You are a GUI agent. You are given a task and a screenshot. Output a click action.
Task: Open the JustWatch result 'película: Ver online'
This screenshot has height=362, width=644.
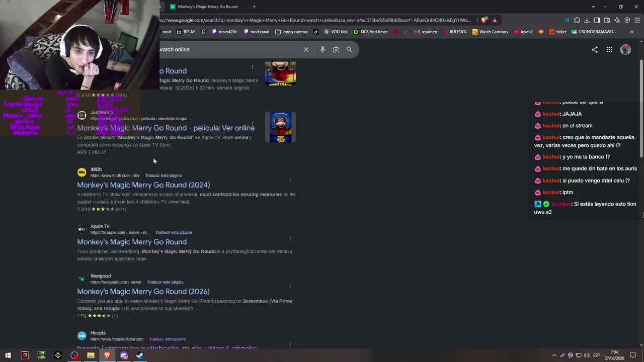166,128
